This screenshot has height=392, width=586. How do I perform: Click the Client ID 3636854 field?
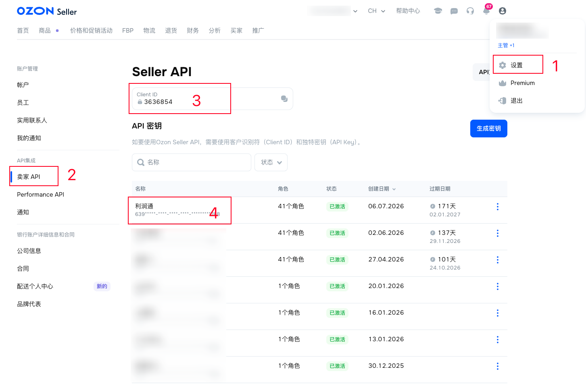[213, 99]
